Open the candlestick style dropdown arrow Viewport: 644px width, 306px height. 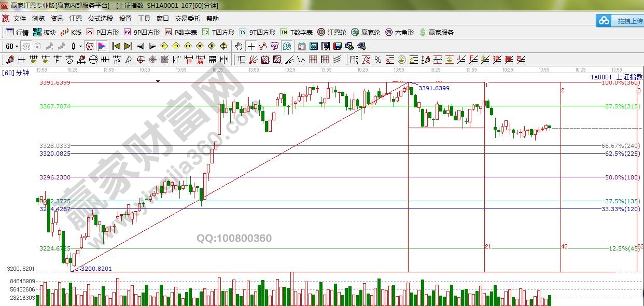(80, 46)
